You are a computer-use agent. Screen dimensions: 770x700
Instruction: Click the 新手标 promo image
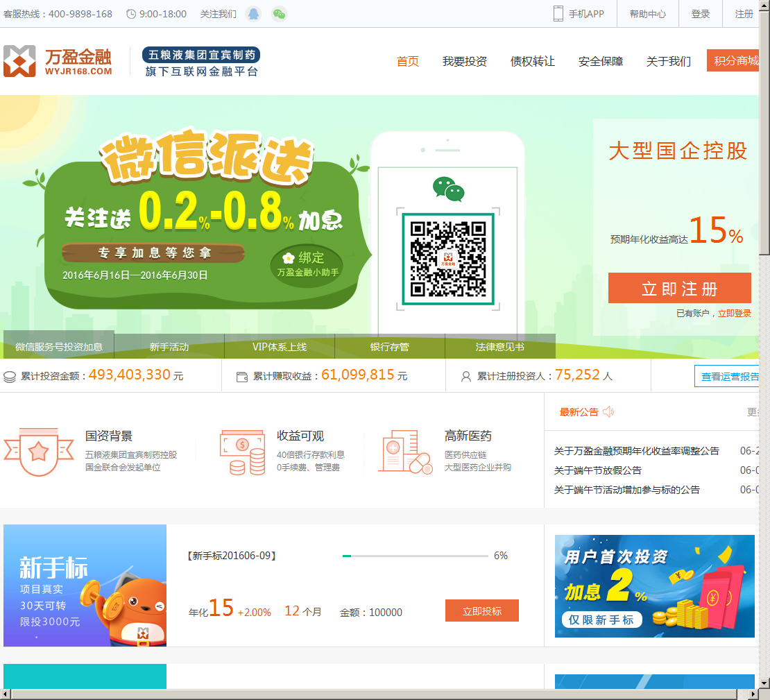point(85,586)
